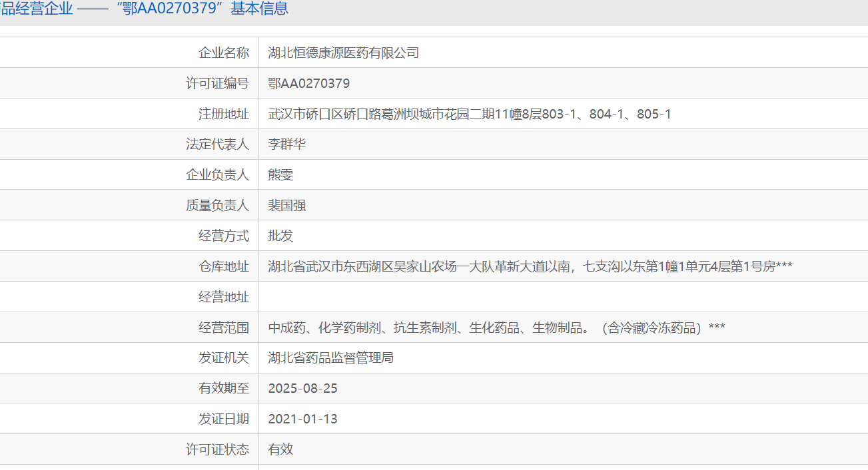Click the quality manager name 裴国强
Viewport: 868px width, 470px height.
point(286,206)
